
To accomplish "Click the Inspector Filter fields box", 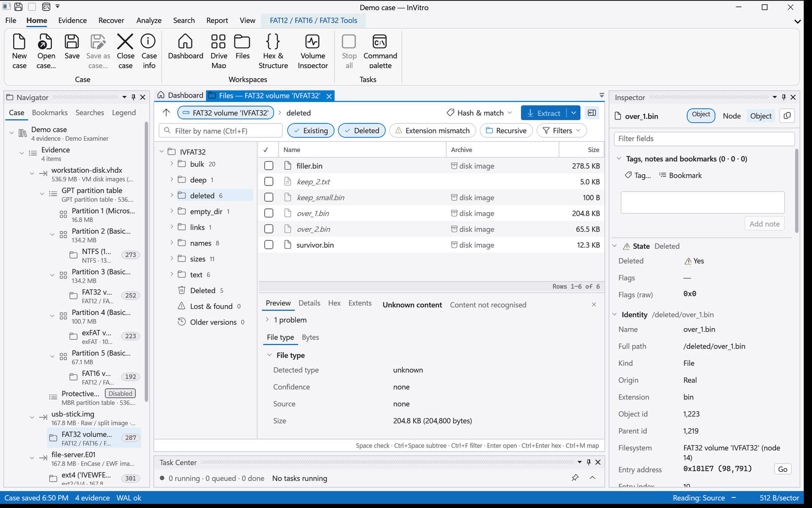I will tap(704, 139).
